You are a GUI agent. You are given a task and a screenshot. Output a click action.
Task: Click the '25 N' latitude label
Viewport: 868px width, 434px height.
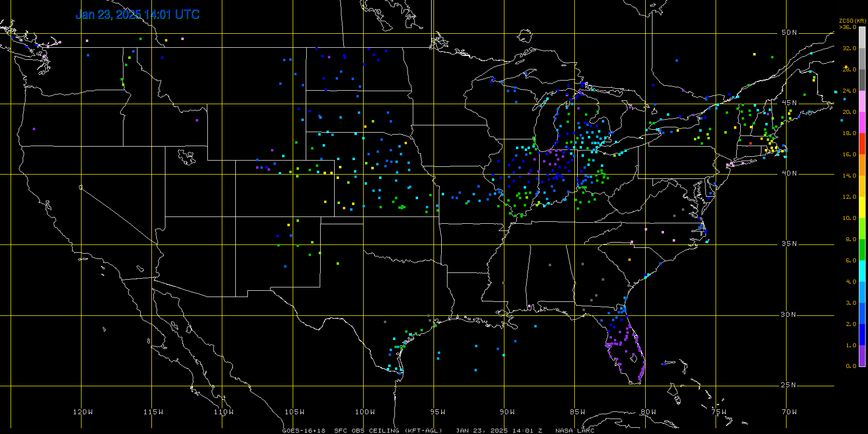coord(789,385)
